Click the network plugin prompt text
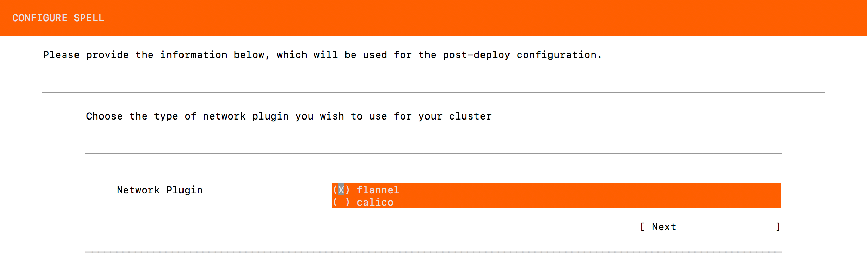The height and width of the screenshot is (265, 868). [289, 116]
